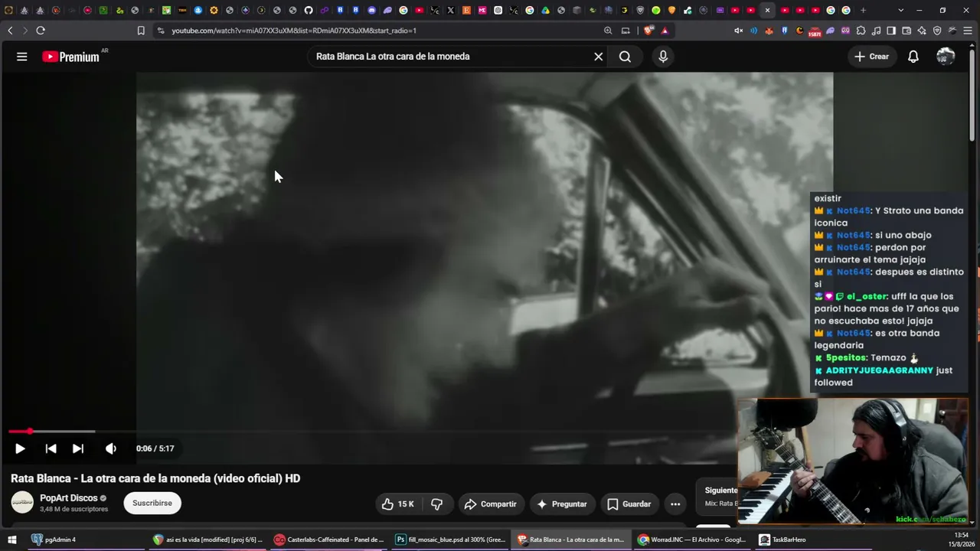Dislike the video
This screenshot has height=551, width=980.
[x=437, y=504]
